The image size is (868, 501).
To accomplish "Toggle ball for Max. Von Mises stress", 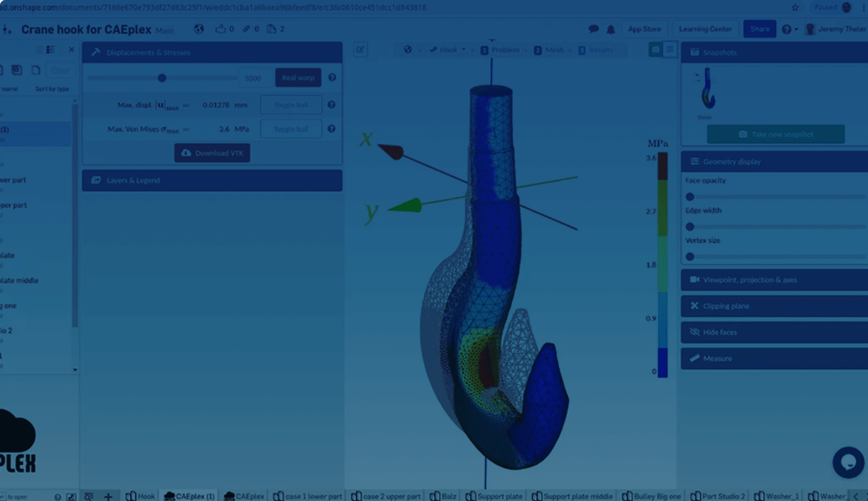I will coord(291,129).
